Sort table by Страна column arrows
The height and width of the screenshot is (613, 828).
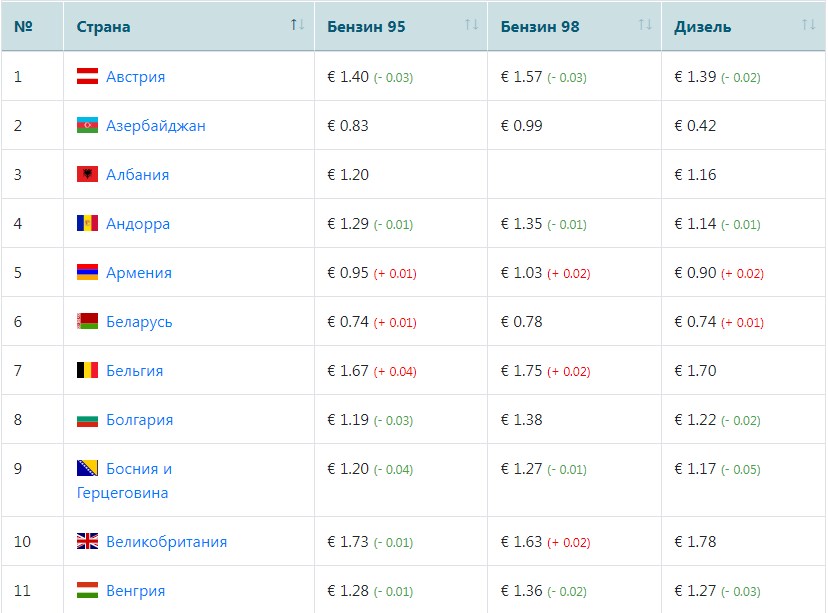pos(297,25)
